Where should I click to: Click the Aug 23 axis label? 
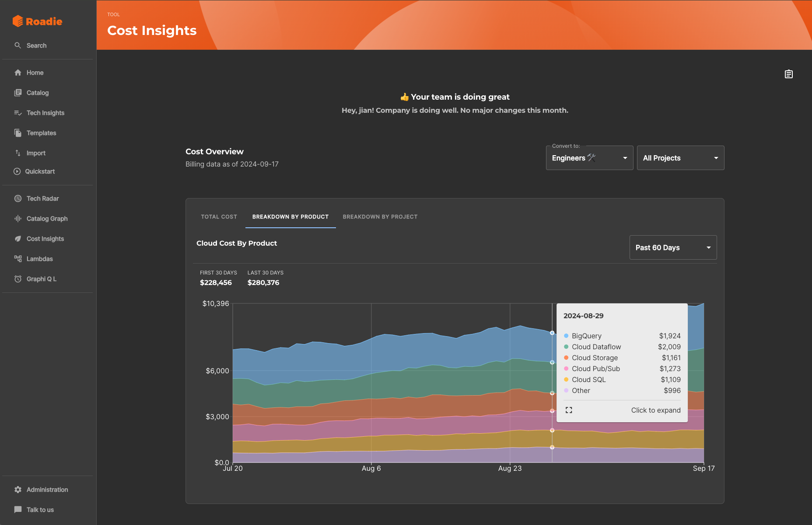click(x=510, y=468)
